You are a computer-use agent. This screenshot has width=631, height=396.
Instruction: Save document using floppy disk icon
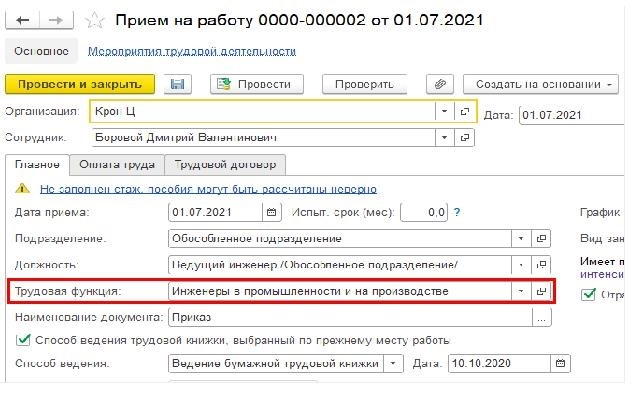pyautogui.click(x=177, y=84)
